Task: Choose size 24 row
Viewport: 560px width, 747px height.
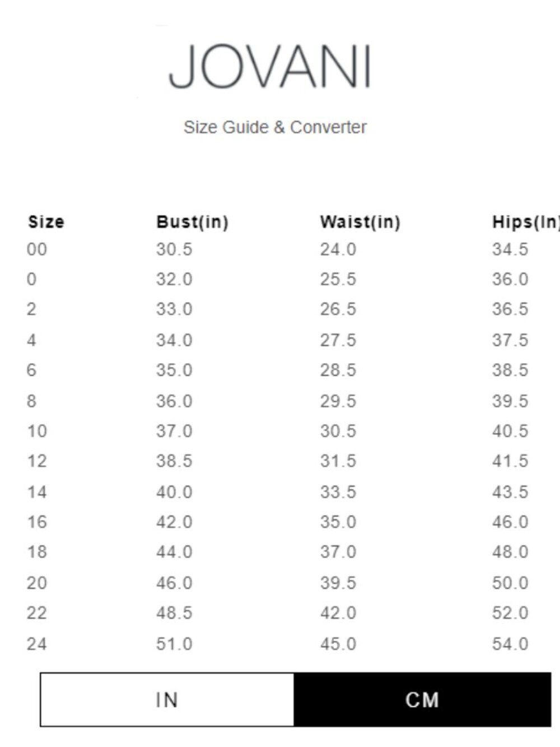Action: tap(280, 644)
